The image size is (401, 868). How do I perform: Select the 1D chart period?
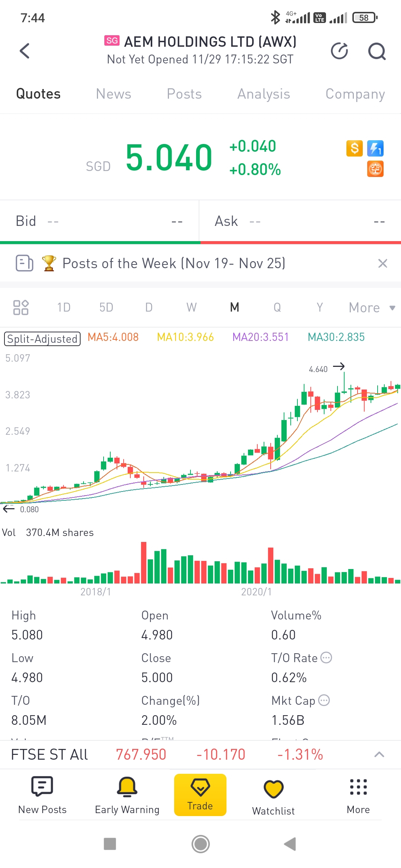pos(64,308)
